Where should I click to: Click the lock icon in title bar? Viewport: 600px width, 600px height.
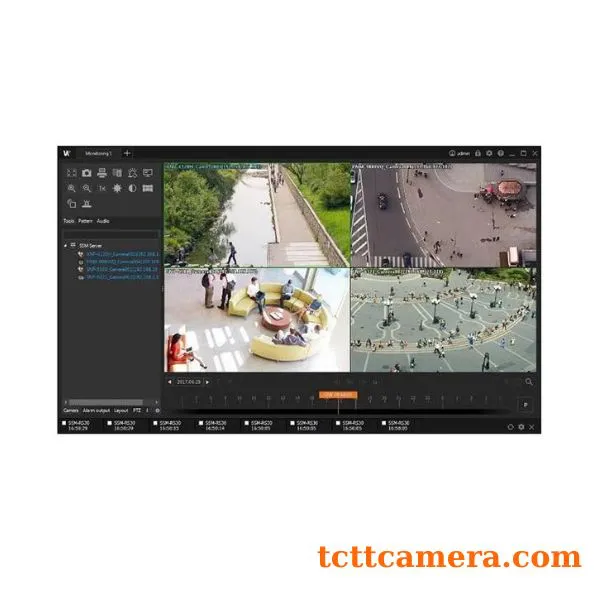click(x=477, y=153)
